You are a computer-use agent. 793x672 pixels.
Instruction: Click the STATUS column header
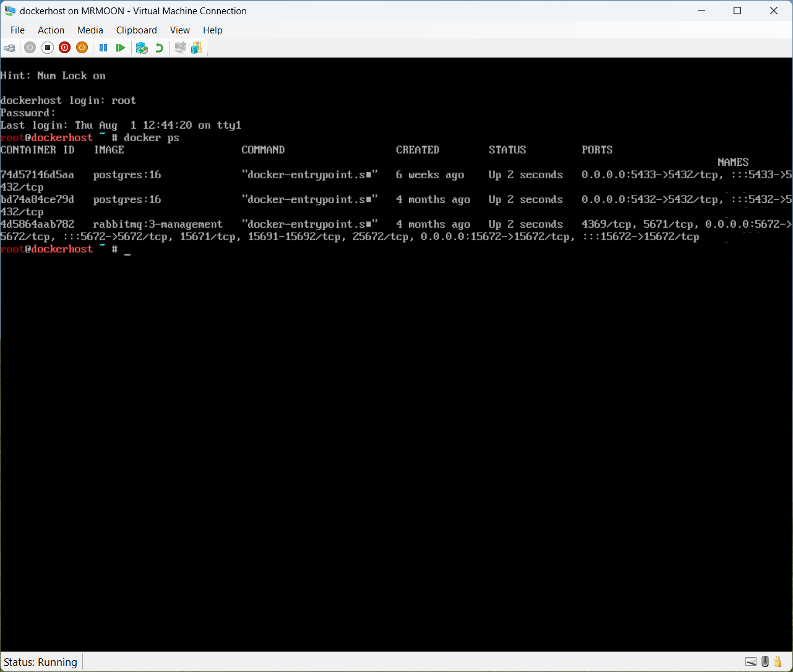507,150
